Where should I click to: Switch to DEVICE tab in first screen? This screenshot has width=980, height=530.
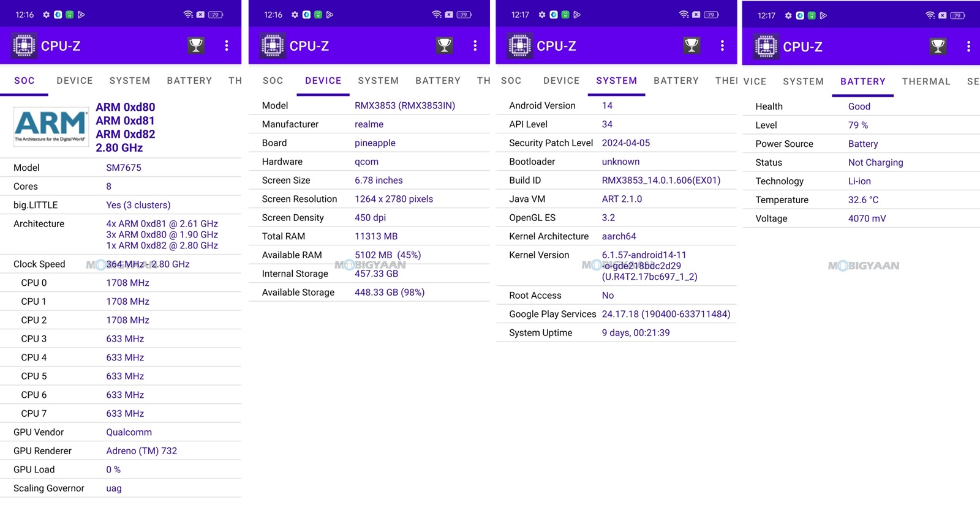coord(75,81)
